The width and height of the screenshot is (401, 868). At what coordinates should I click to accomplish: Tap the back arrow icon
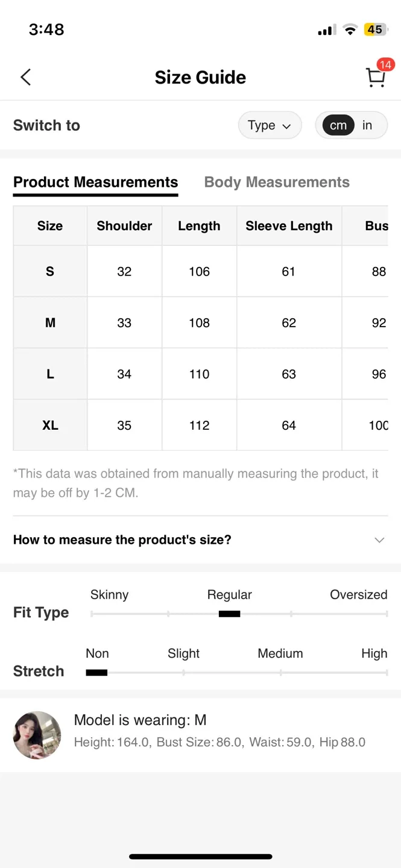tap(25, 77)
